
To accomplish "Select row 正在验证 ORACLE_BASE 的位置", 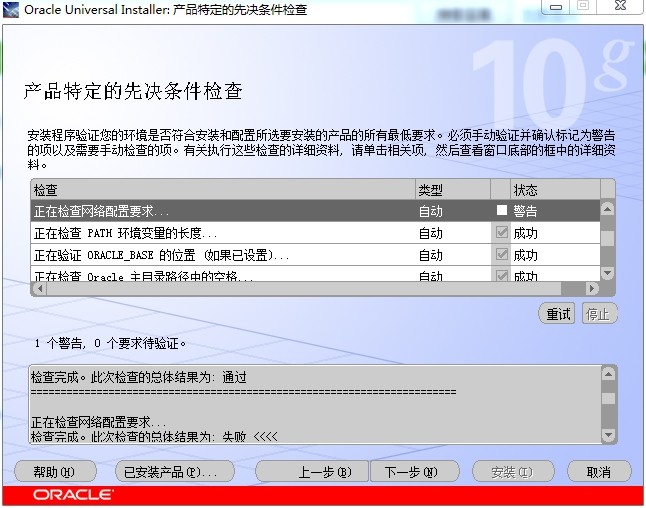I will tap(315, 255).
